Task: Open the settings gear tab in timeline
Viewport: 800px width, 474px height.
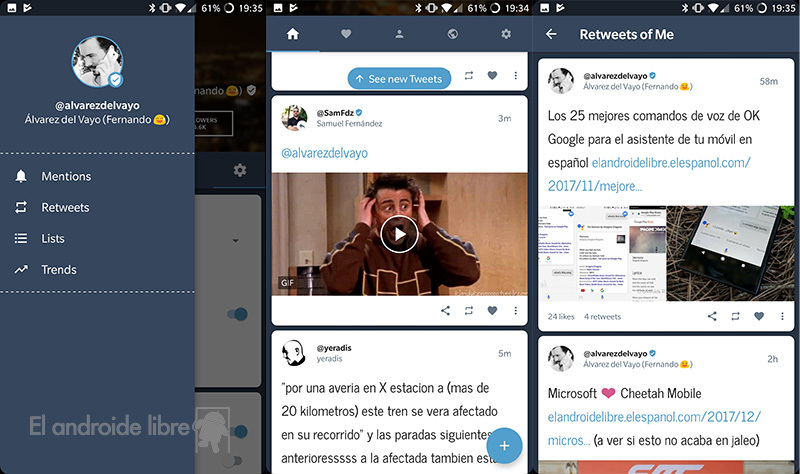Action: (x=506, y=34)
